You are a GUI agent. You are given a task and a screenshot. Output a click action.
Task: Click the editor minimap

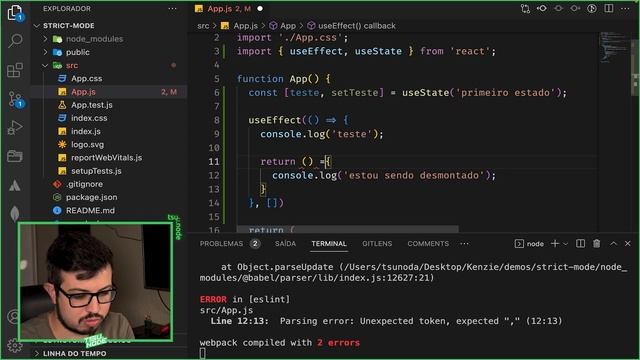pos(615,47)
